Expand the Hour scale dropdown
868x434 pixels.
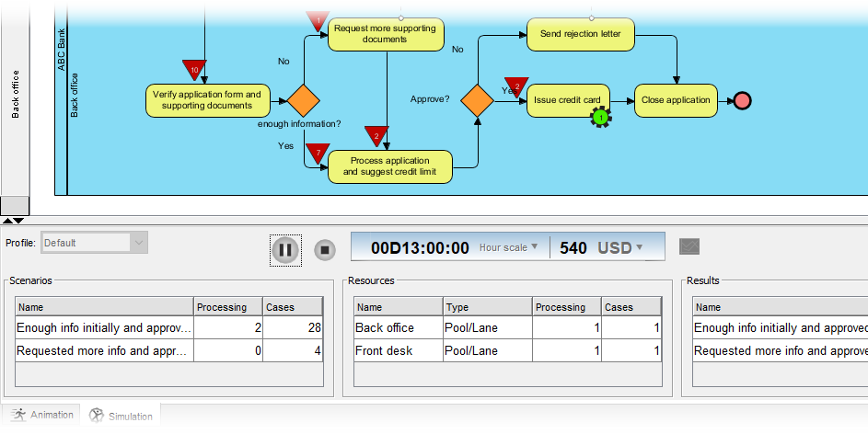(x=509, y=247)
